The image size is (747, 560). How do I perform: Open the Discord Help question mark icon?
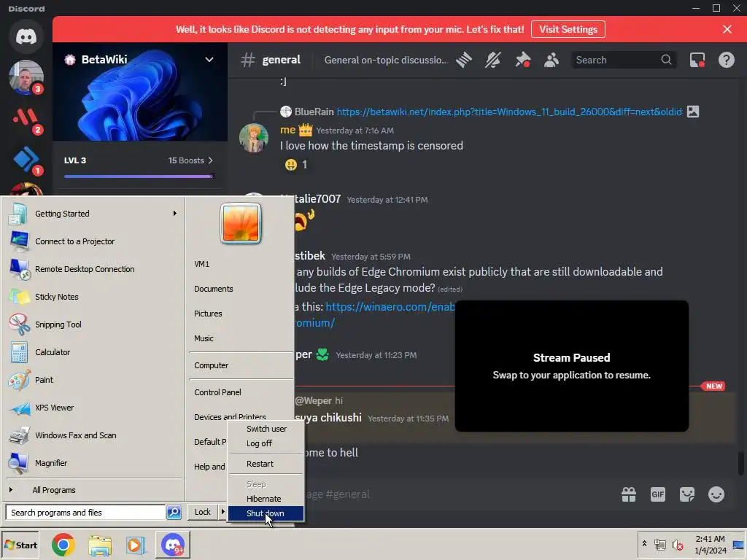tap(726, 60)
